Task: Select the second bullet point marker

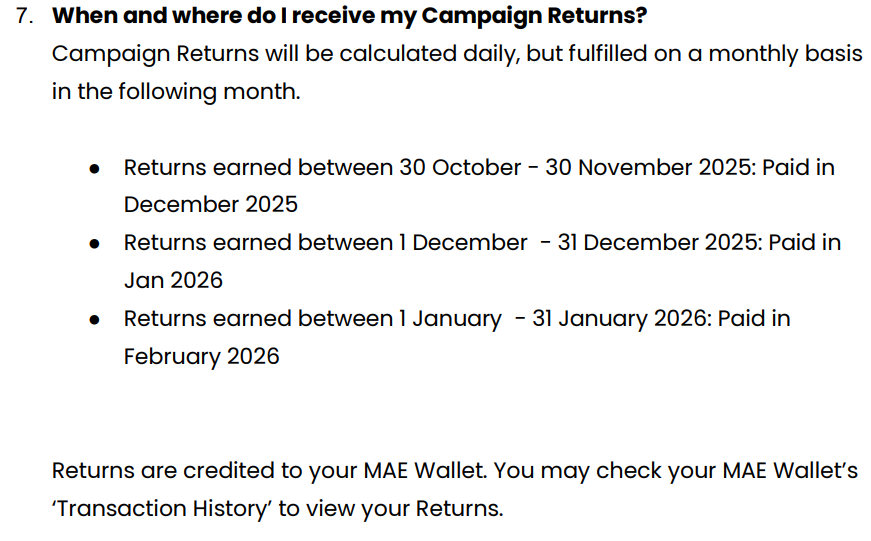Action: tap(94, 244)
